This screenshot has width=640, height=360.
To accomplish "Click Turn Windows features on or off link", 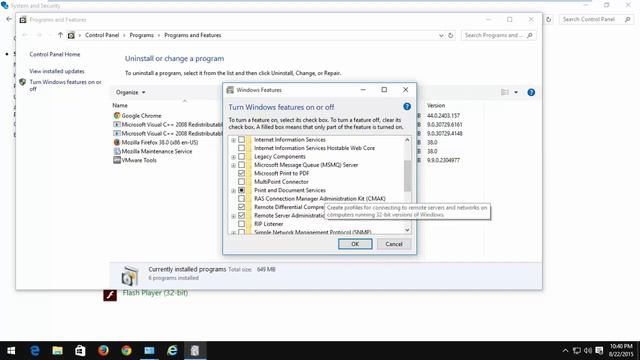I will pos(65,85).
